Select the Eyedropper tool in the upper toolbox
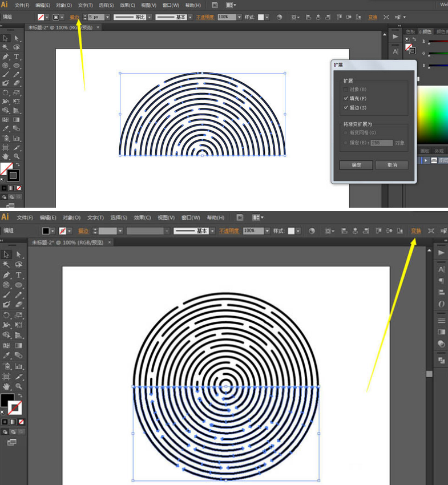Screen dimensions: 448x485 pyautogui.click(x=5, y=129)
